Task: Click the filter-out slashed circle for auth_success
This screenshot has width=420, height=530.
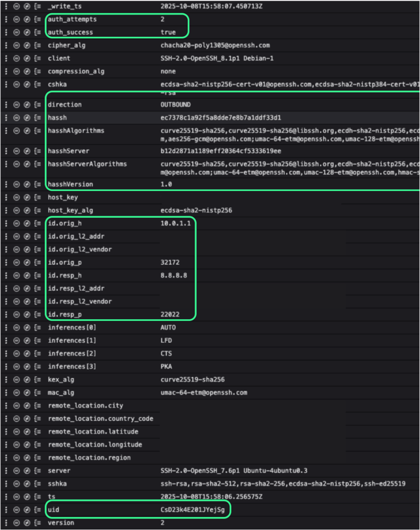Action: click(x=26, y=33)
